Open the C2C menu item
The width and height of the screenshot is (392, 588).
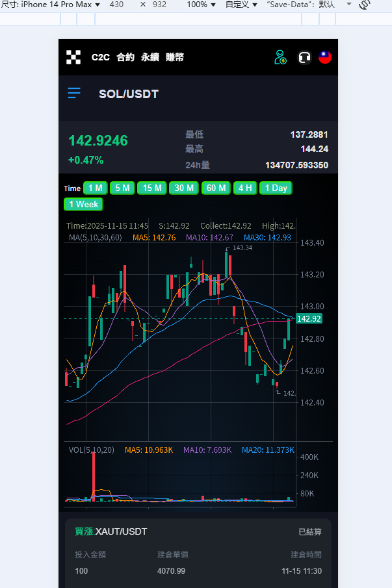pos(101,57)
